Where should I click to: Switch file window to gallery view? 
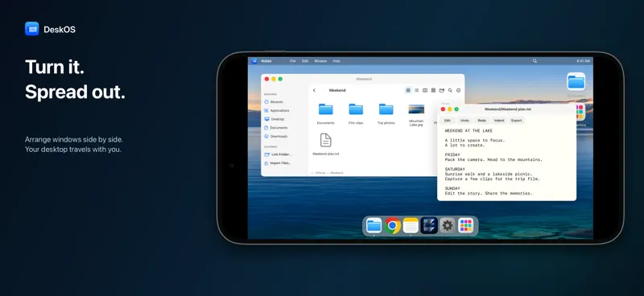click(x=433, y=90)
